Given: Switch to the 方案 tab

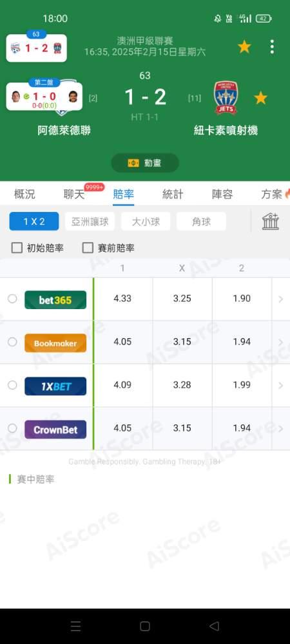Looking at the screenshot, I should point(272,194).
